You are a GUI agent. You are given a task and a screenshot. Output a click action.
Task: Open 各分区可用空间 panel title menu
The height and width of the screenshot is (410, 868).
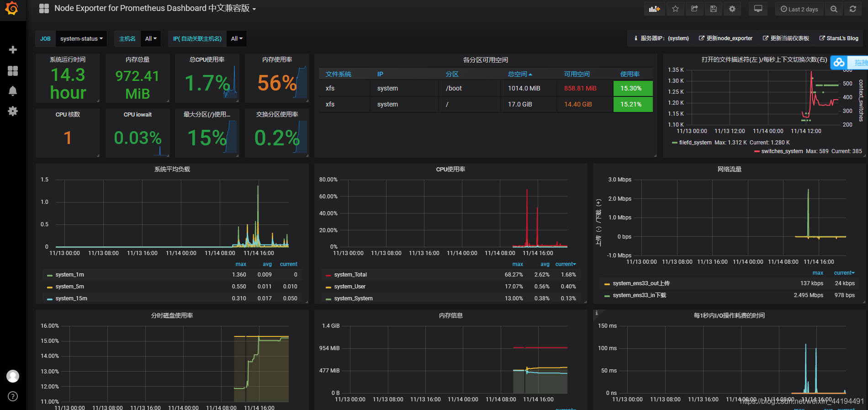(486, 60)
